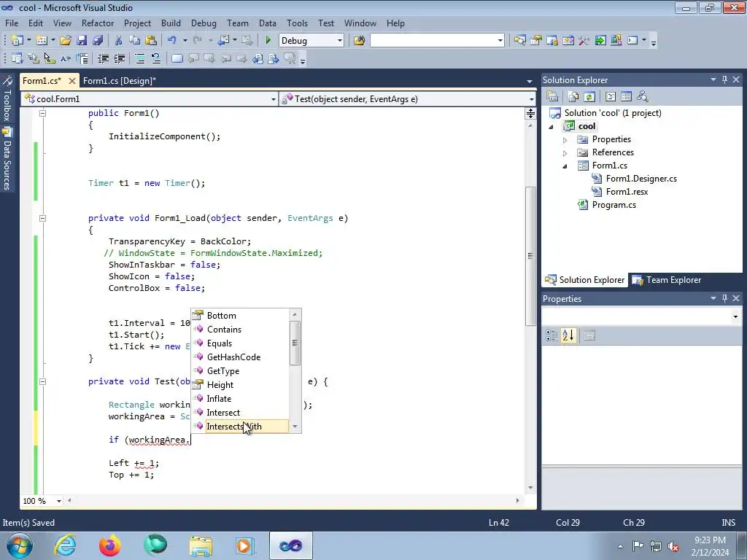Viewport: 747px width, 560px height.
Task: Click the muted volume tray icon
Action: click(x=673, y=545)
